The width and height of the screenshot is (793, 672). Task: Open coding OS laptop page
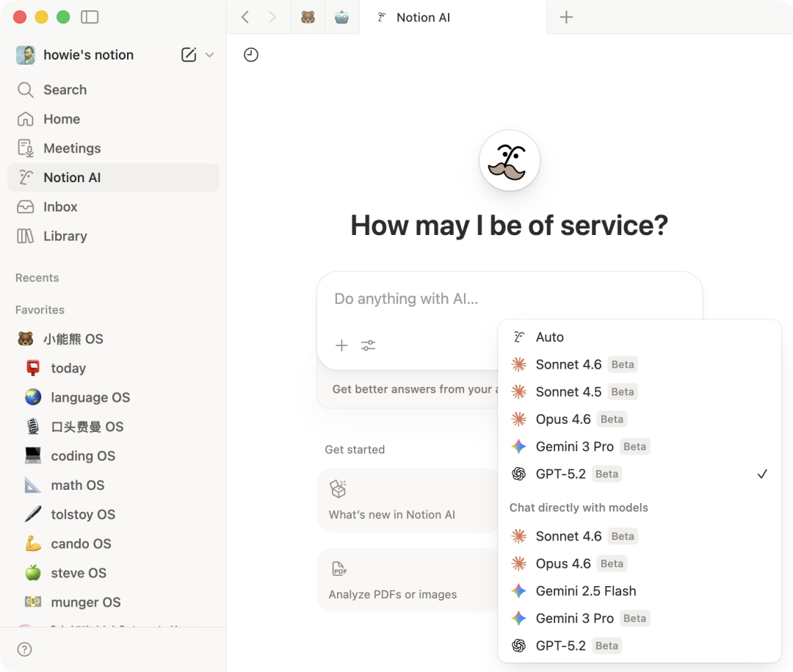(x=113, y=456)
